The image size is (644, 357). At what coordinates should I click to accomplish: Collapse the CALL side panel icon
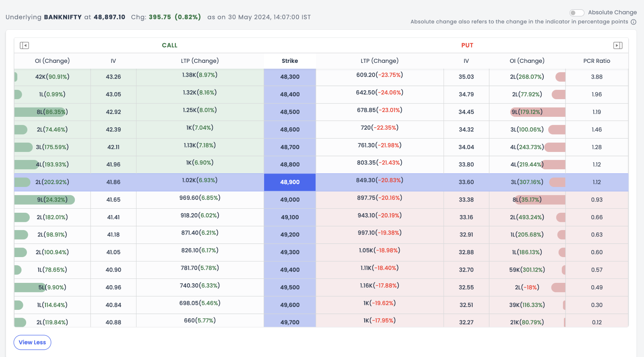pyautogui.click(x=24, y=46)
